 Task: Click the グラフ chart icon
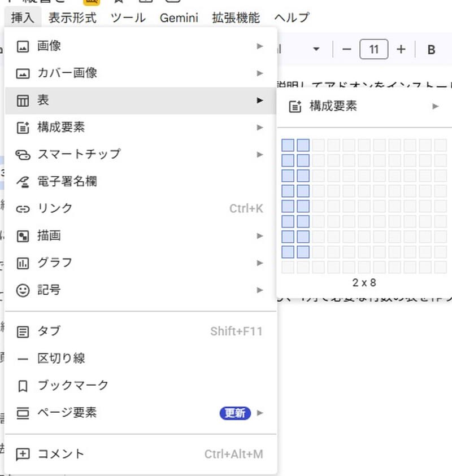[x=23, y=263]
